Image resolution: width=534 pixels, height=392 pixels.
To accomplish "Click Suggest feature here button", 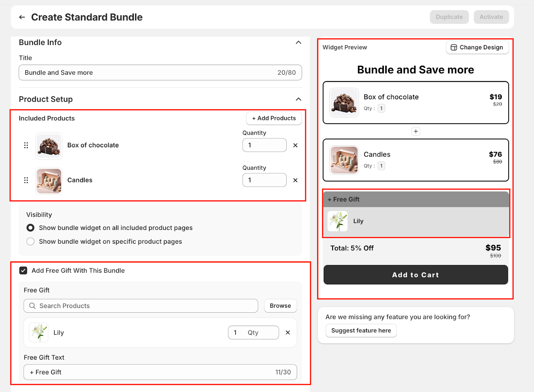I will [361, 331].
